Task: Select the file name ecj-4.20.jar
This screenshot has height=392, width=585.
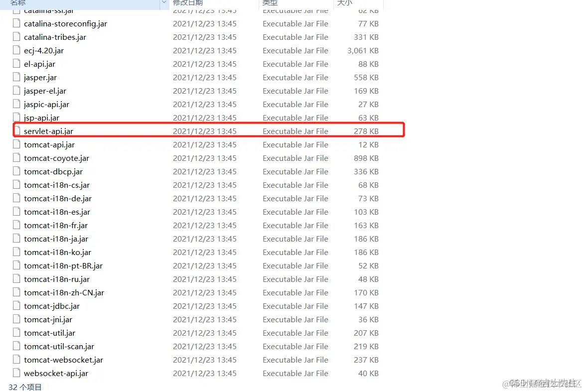Action: coord(44,51)
